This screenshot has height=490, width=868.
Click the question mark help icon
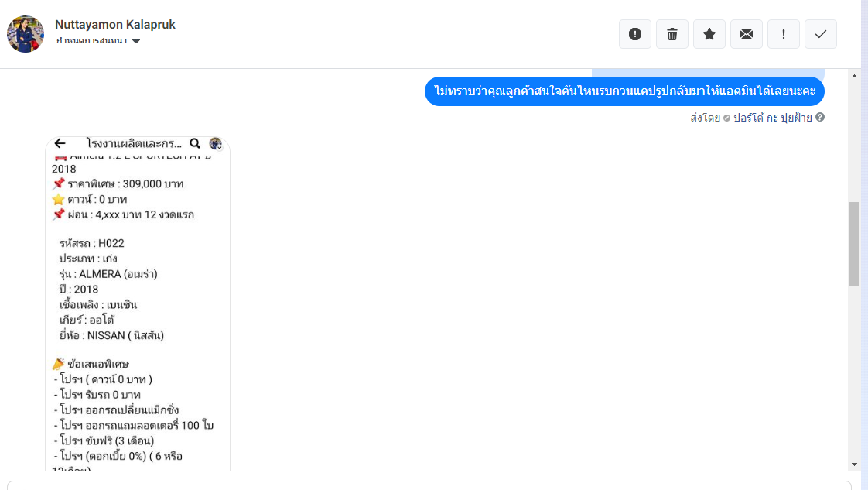coord(820,118)
